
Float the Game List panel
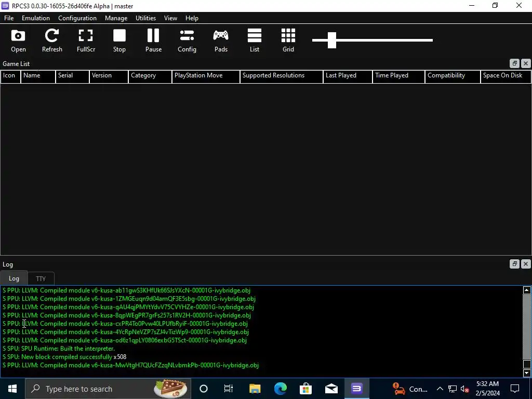514,63
